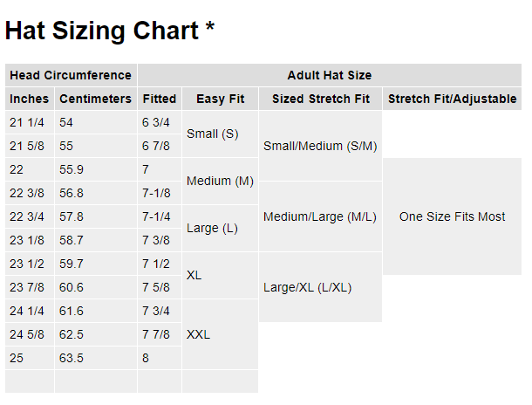The image size is (532, 405).
Task: Click the Easy Fit column header
Action: pos(220,99)
